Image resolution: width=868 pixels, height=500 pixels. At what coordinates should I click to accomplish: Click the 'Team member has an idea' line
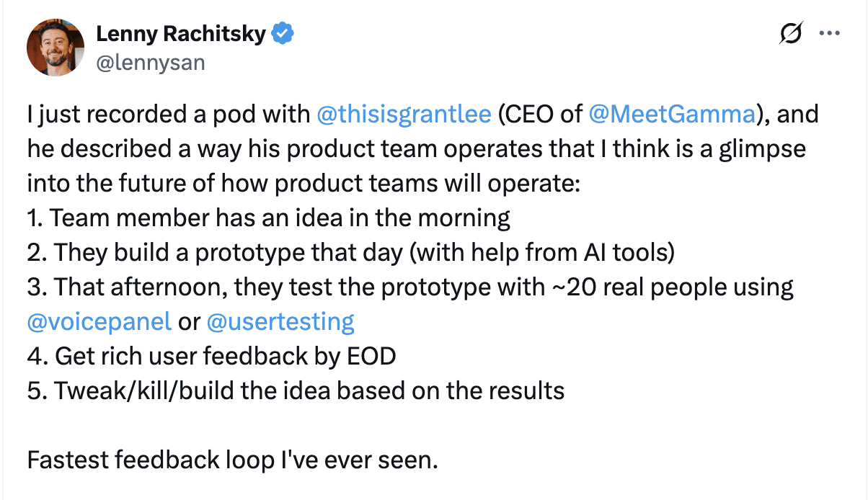[x=268, y=218]
